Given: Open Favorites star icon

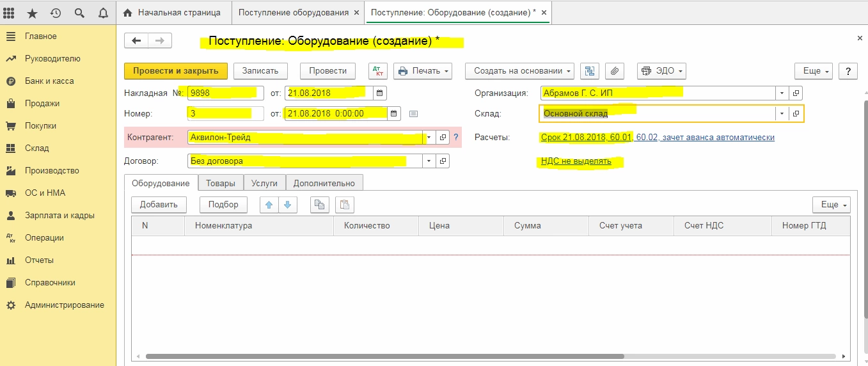Looking at the screenshot, I should click(33, 13).
